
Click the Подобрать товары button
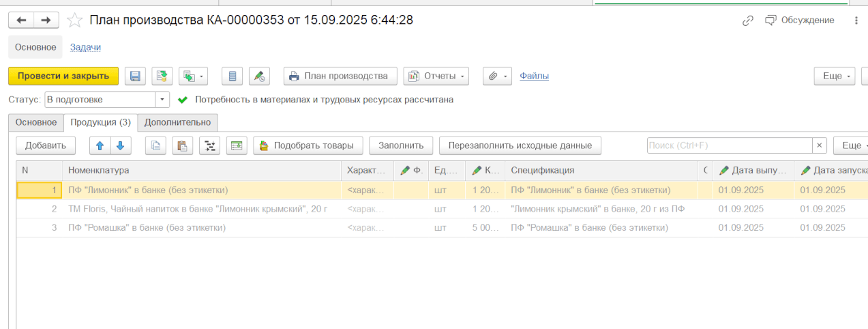(x=307, y=145)
